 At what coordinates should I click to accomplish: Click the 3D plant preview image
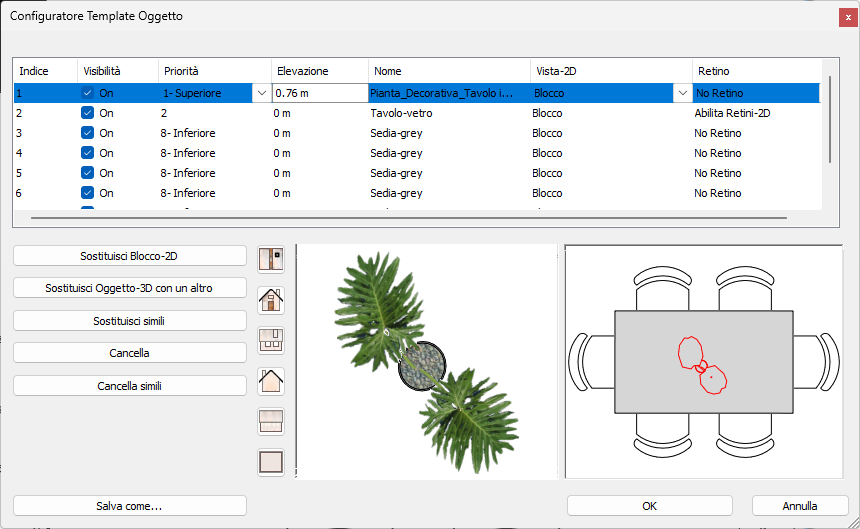pos(427,362)
